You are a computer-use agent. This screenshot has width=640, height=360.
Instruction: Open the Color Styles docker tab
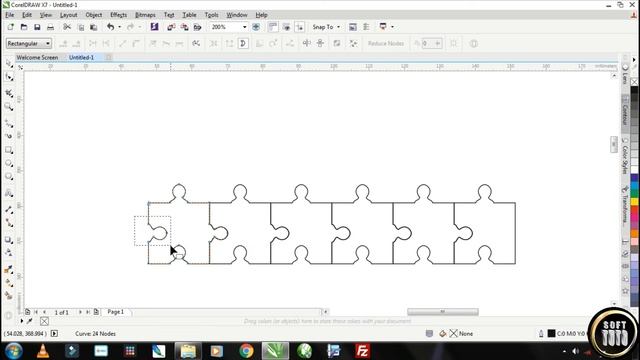pyautogui.click(x=625, y=156)
